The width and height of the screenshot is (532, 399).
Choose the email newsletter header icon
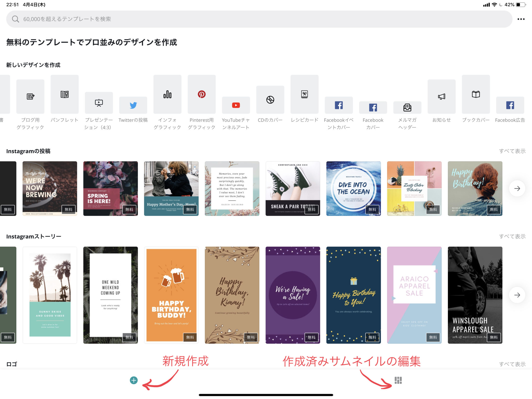[x=407, y=107]
